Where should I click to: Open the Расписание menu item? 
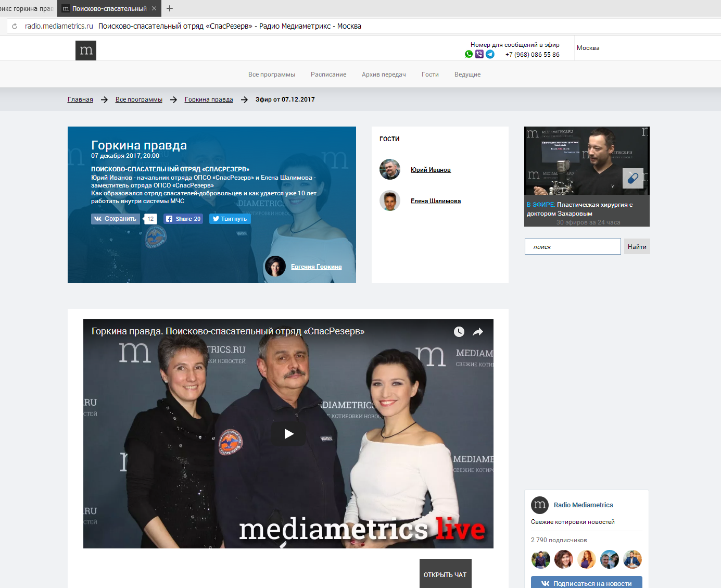pos(328,74)
